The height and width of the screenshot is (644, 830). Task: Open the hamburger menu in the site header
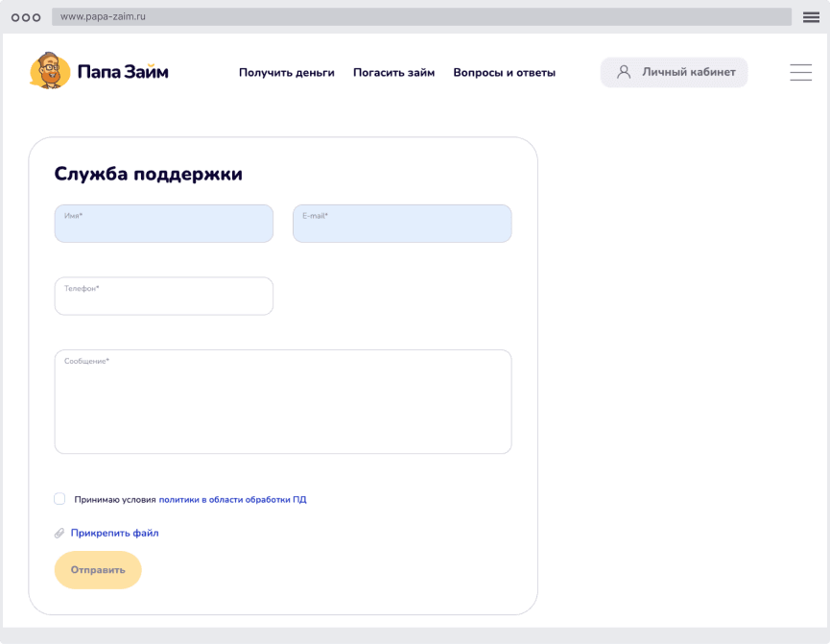(800, 72)
